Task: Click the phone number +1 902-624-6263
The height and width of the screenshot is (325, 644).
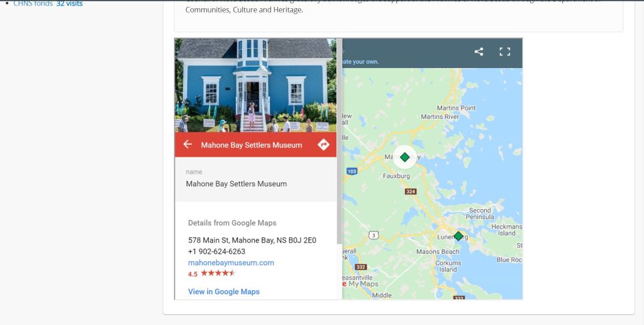Action: point(216,251)
